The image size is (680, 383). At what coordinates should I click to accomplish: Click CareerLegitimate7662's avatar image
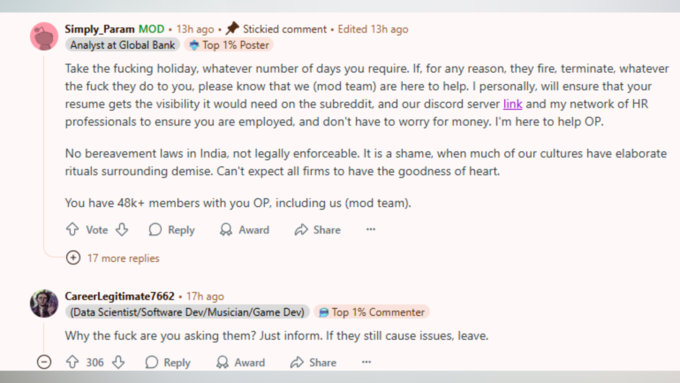tap(44, 303)
